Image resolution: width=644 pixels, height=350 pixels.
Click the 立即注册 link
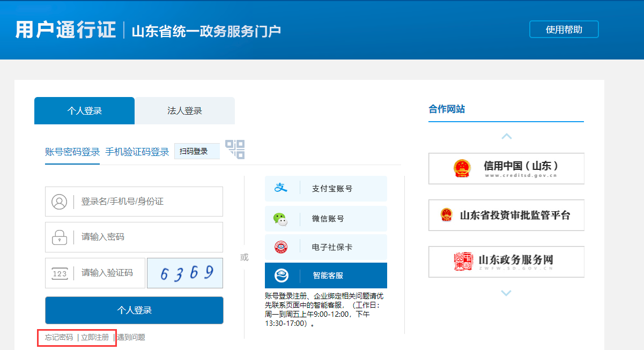[x=95, y=337]
